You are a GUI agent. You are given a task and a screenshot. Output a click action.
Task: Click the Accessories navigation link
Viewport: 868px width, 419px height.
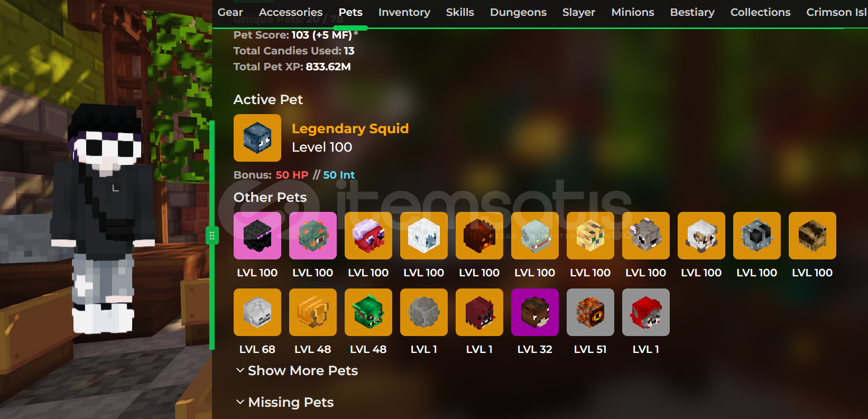tap(291, 12)
